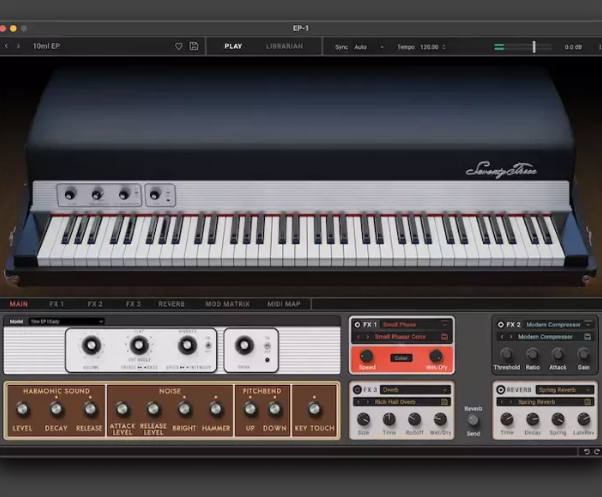The height and width of the screenshot is (497, 602).
Task: Toggle the FX 1 power button
Action: [x=357, y=325]
